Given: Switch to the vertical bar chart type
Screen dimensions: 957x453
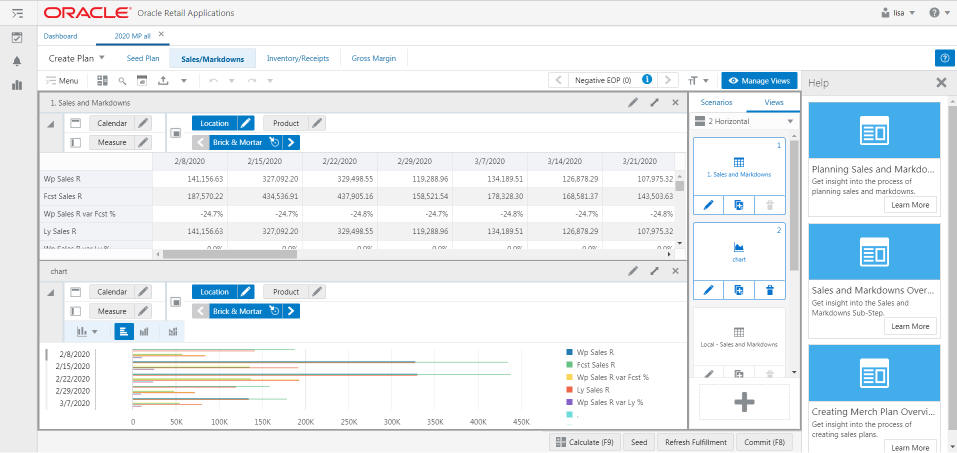Looking at the screenshot, I should coord(146,331).
